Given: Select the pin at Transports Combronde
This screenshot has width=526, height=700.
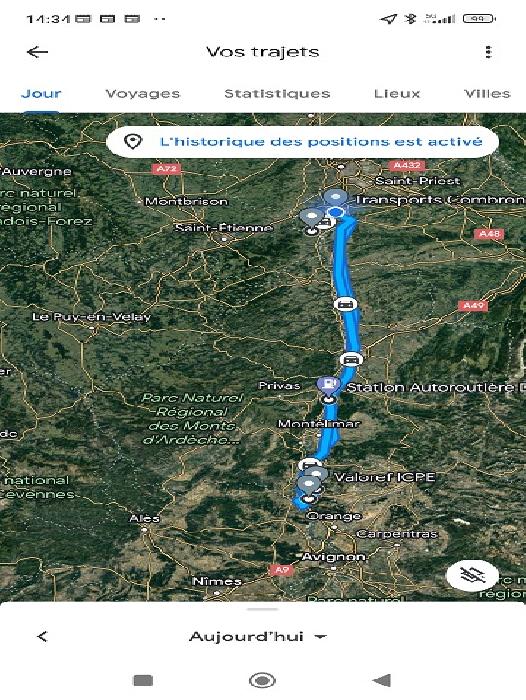Looking at the screenshot, I should (335, 197).
